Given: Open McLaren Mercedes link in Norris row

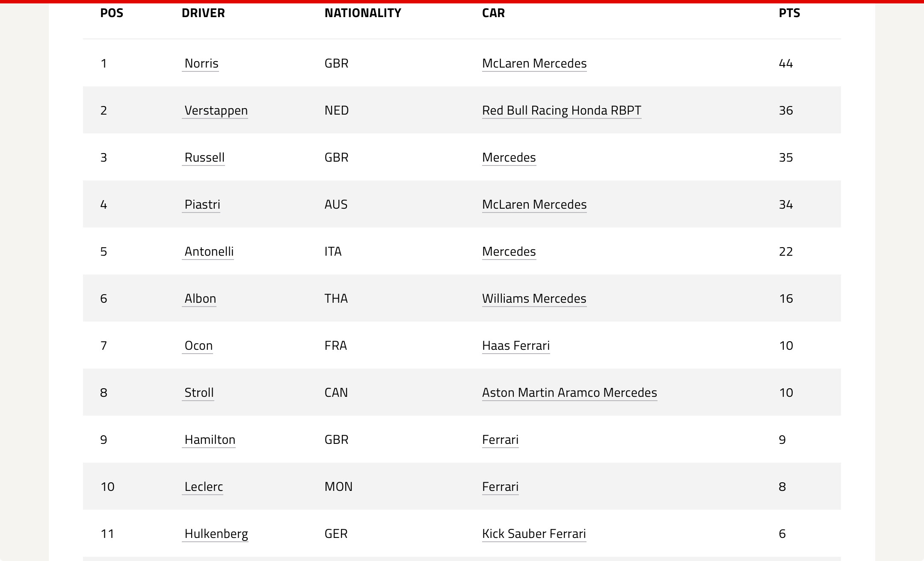Looking at the screenshot, I should point(534,63).
